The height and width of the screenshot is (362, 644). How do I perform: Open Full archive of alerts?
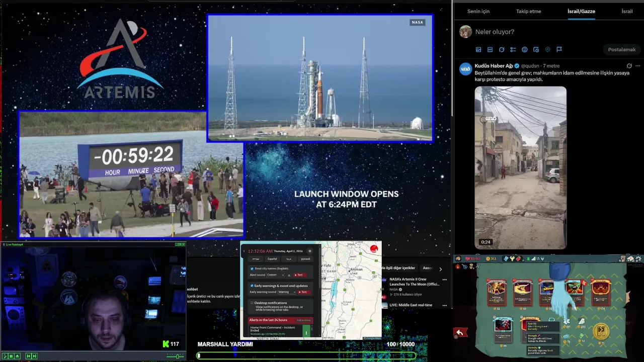coord(304,320)
